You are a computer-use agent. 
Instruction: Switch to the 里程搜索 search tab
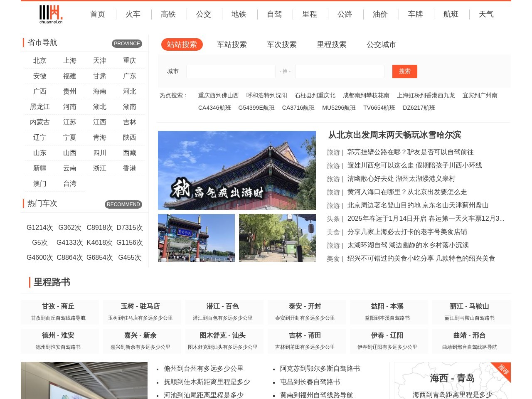coord(331,44)
